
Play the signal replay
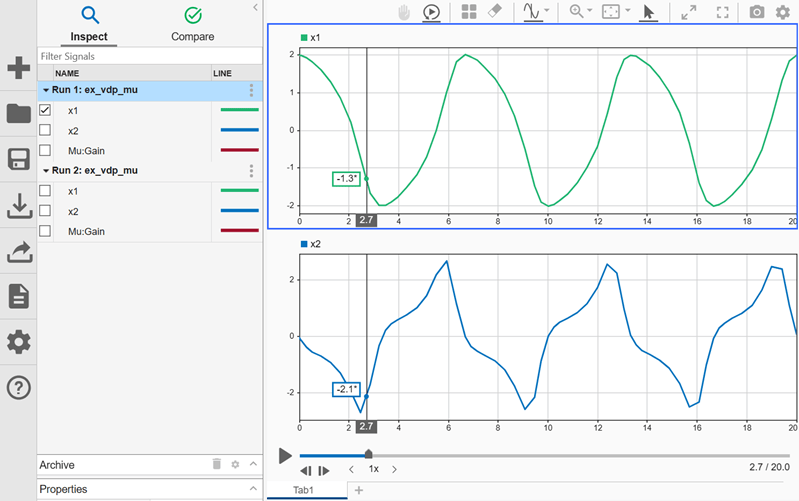click(285, 456)
